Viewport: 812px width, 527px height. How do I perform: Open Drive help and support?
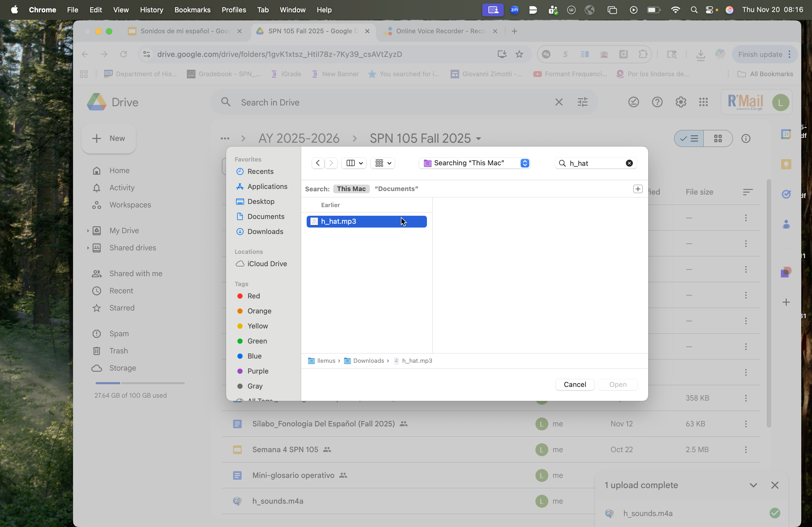tap(657, 102)
